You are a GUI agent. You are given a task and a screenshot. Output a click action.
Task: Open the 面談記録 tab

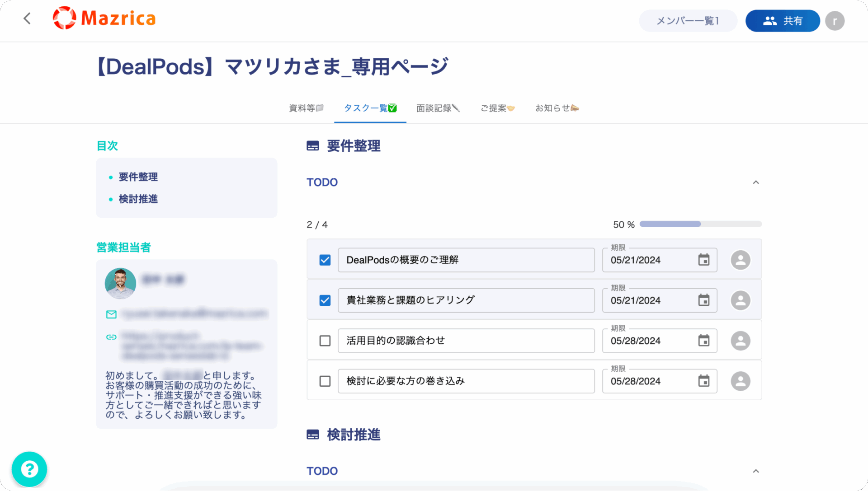point(438,108)
